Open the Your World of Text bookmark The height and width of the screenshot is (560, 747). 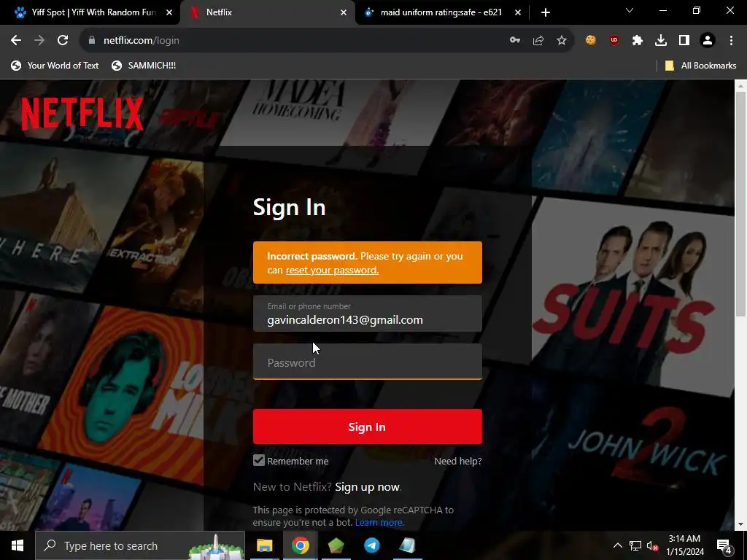(55, 66)
